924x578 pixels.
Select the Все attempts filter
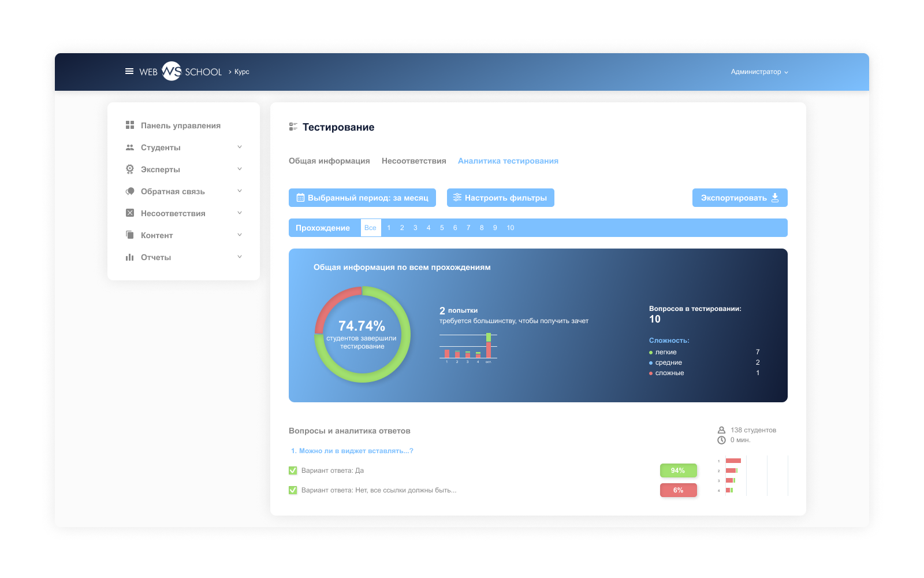click(x=371, y=228)
